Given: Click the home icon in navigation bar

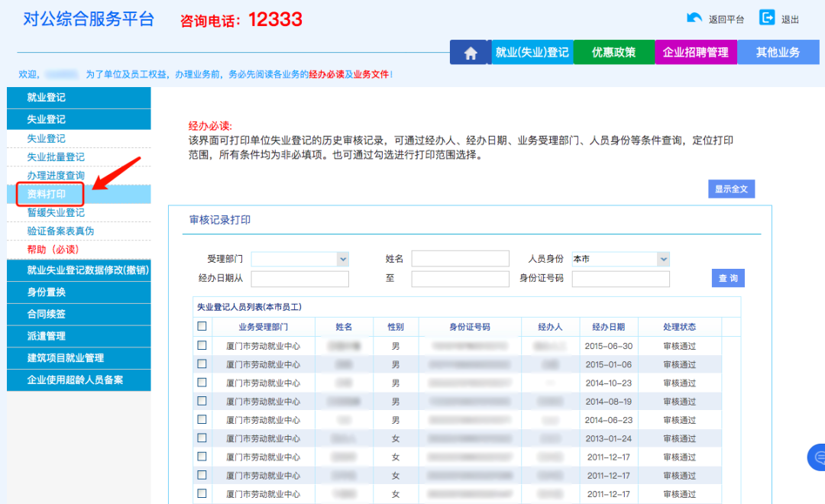Looking at the screenshot, I should coord(471,53).
